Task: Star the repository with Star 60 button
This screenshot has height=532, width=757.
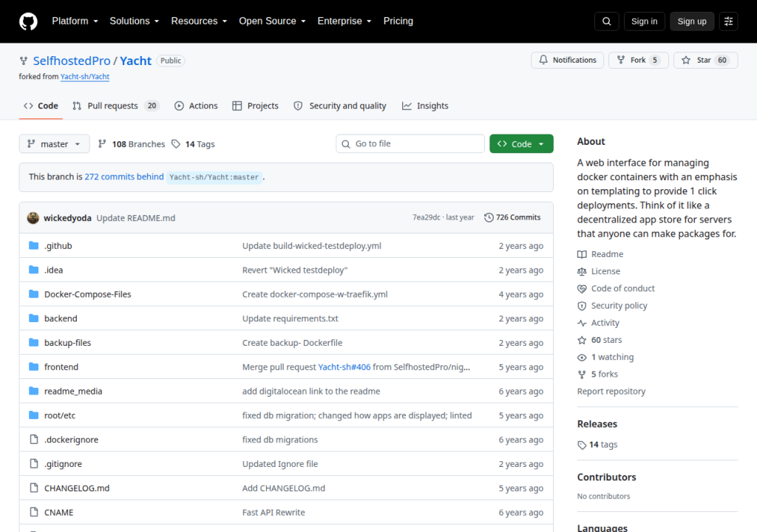Action: coord(705,61)
